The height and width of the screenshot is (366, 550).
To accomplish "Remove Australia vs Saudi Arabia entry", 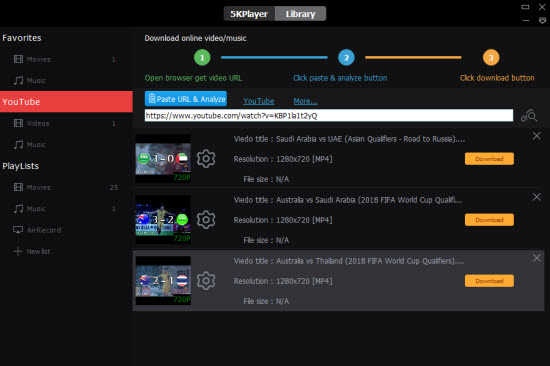I will tap(536, 197).
